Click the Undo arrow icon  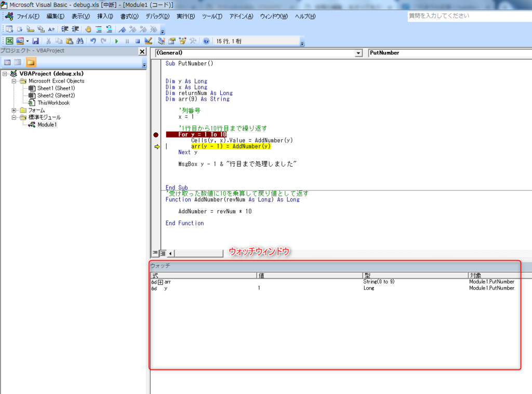point(93,41)
